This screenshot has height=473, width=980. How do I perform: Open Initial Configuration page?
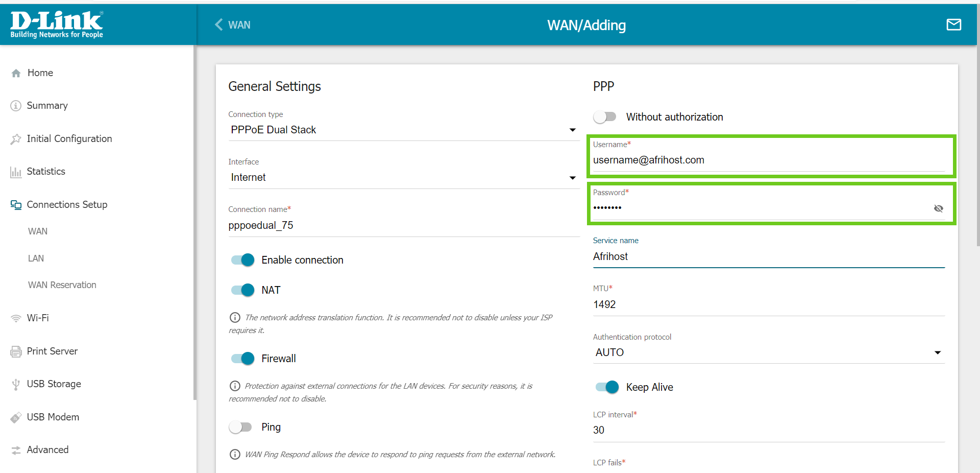(x=69, y=139)
